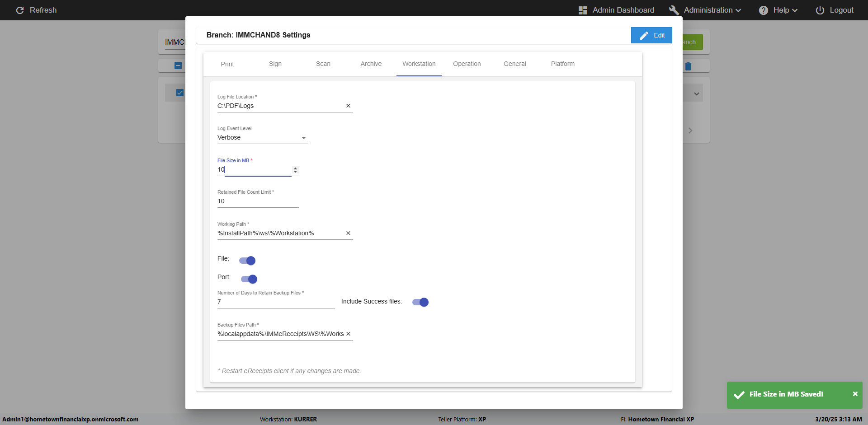Expand the Help menu chevron

[x=795, y=10]
